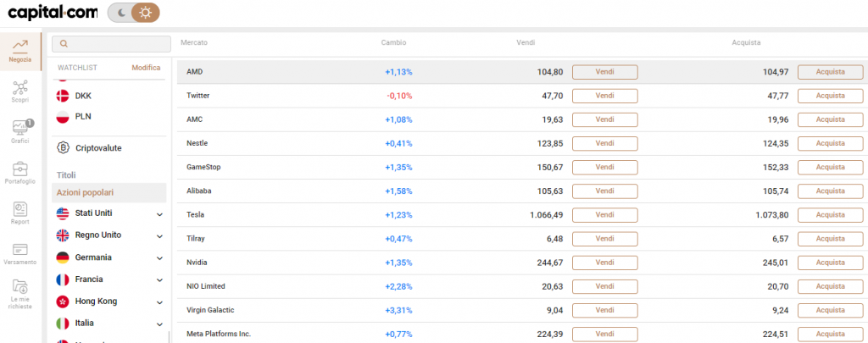Click Acquista button for Nvidia
The width and height of the screenshot is (868, 343).
pyautogui.click(x=831, y=263)
